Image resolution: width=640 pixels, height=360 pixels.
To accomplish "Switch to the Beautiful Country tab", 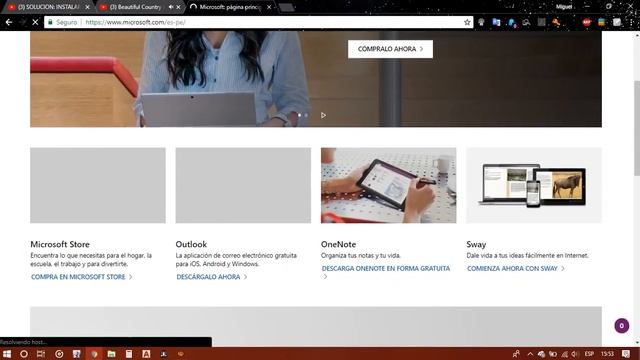I will point(136,7).
